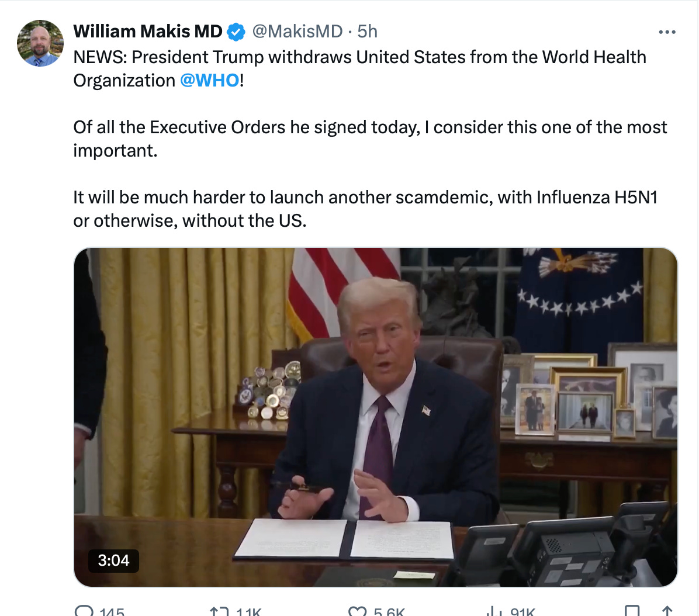
Task: Open the 5h timestamp link
Action: (368, 32)
